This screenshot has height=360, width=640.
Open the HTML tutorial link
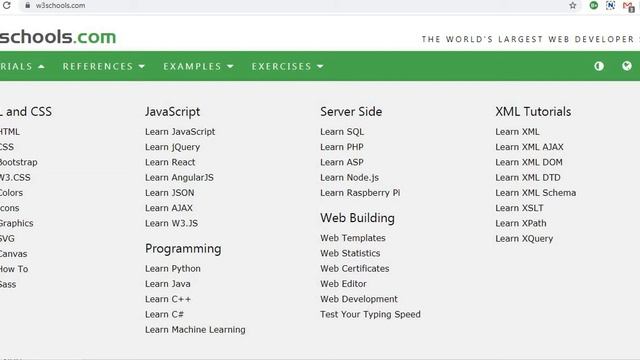click(10, 132)
